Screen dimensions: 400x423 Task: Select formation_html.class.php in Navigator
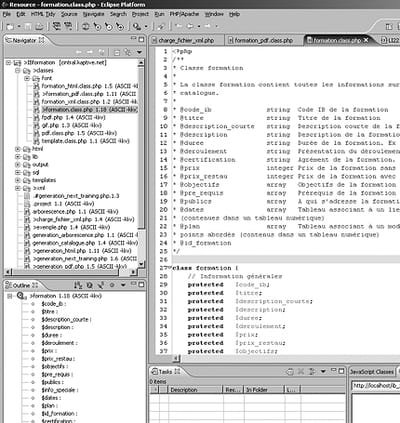(x=86, y=86)
